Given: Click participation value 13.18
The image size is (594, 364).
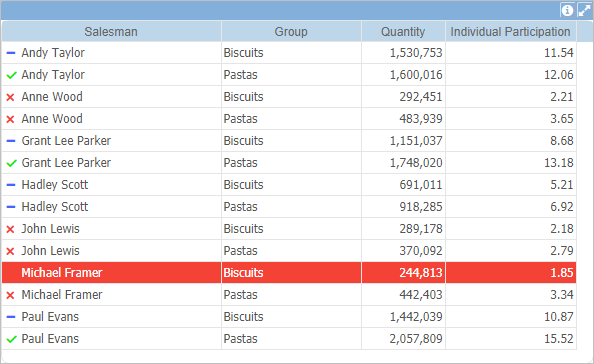Looking at the screenshot, I should (x=559, y=162).
